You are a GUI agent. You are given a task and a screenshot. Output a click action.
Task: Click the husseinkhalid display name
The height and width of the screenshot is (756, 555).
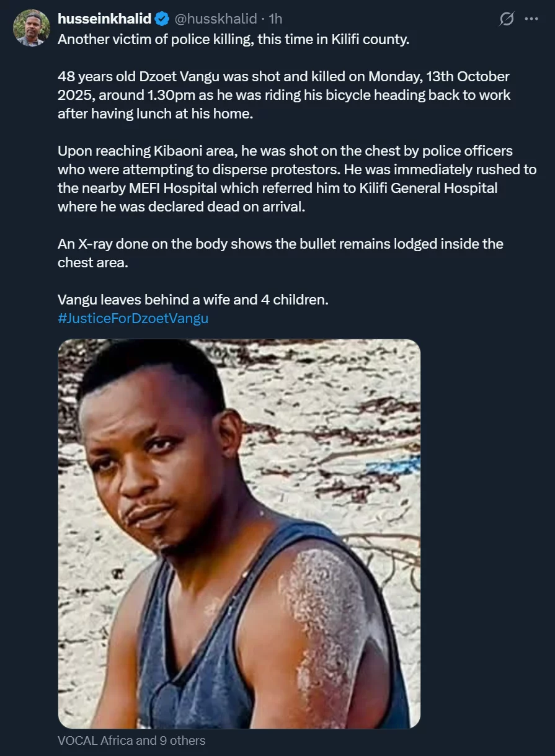click(104, 19)
